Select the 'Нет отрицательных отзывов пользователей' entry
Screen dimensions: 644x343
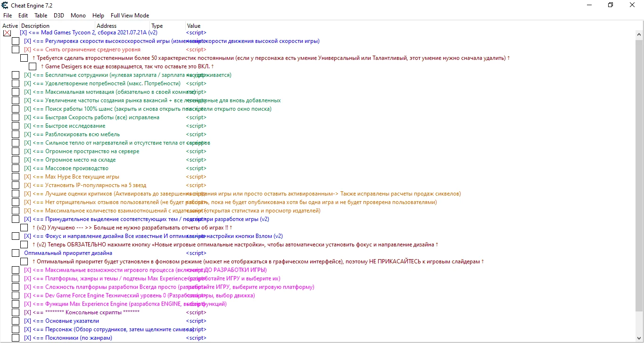[x=231, y=203]
